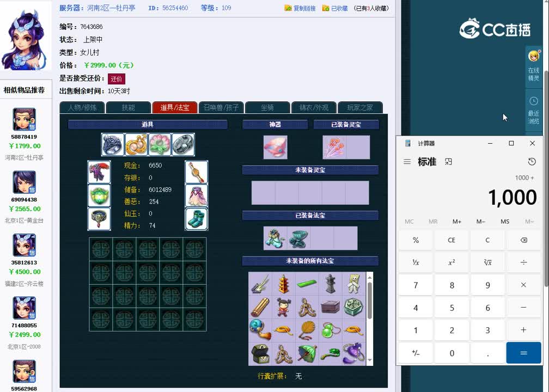
Task: Click the equipped green jade necklace icon
Action: click(99, 195)
